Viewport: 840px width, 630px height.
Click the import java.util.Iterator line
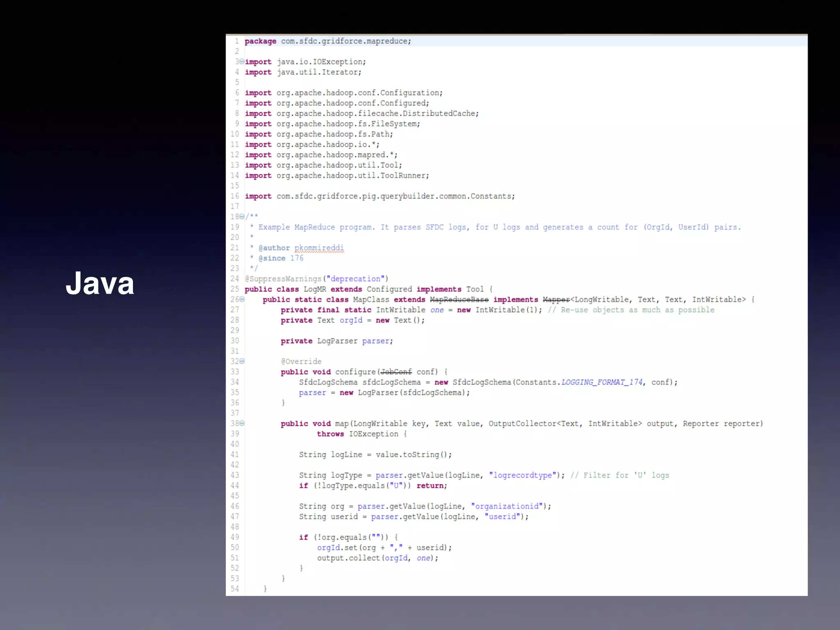303,72
